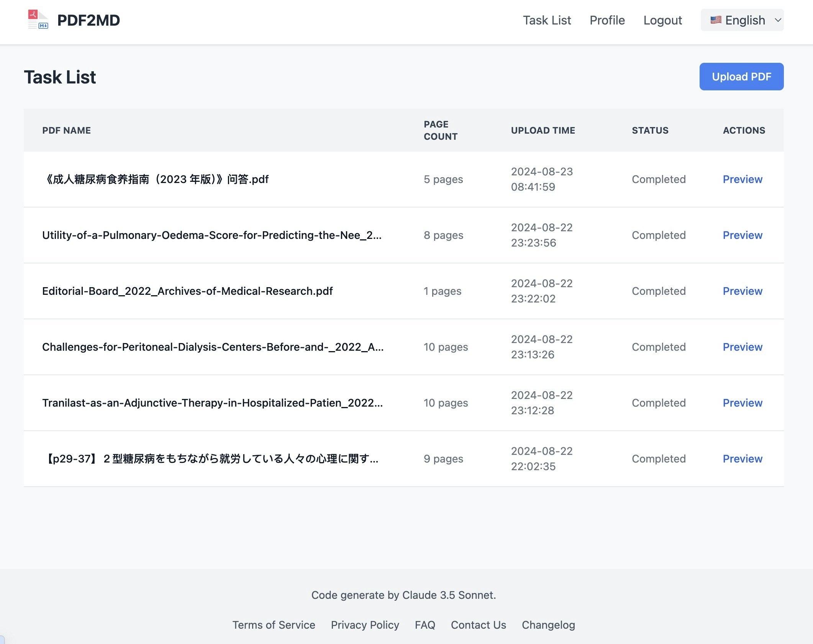This screenshot has width=813, height=644.
Task: Click the '1 pages' cell
Action: click(443, 291)
